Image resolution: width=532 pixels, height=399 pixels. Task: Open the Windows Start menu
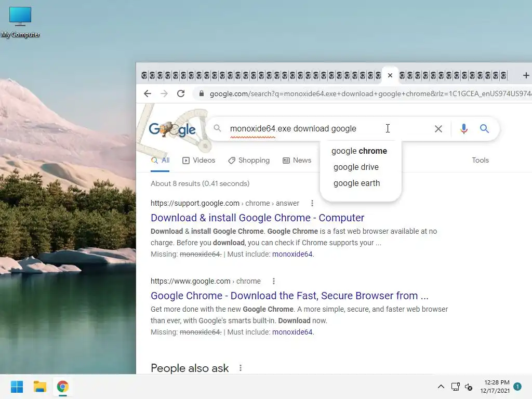17,387
